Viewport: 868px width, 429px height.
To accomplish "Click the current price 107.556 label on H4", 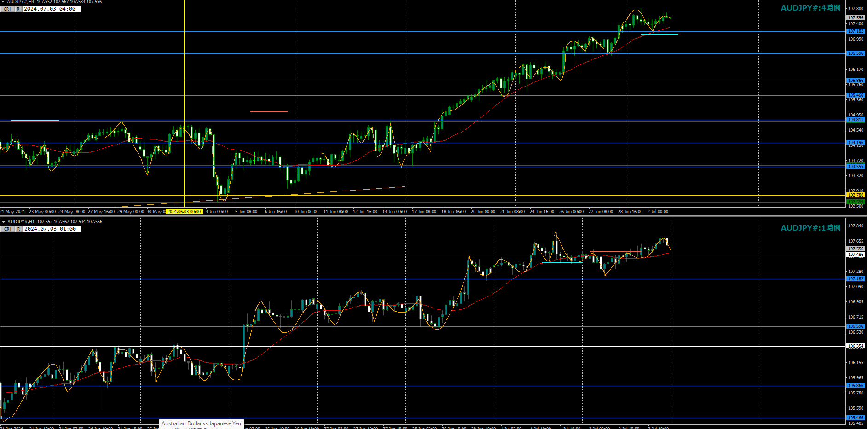I will [856, 18].
